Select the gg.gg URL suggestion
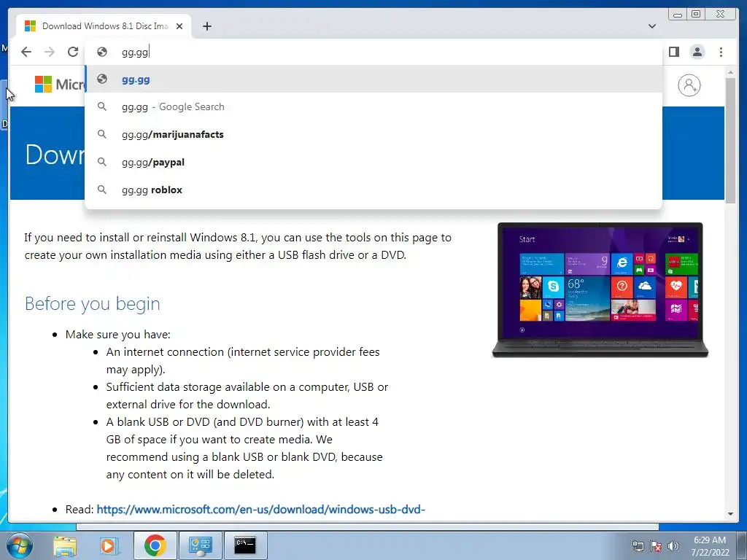 pyautogui.click(x=373, y=79)
